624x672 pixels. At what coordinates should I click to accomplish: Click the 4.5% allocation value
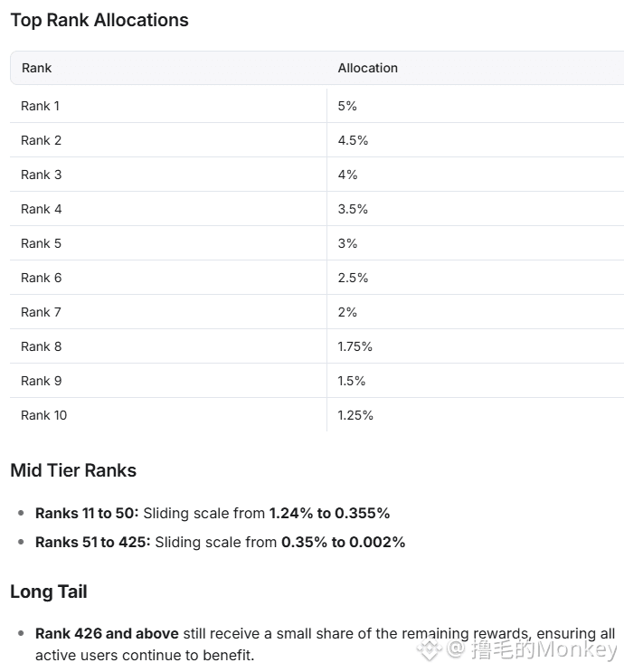tap(353, 140)
